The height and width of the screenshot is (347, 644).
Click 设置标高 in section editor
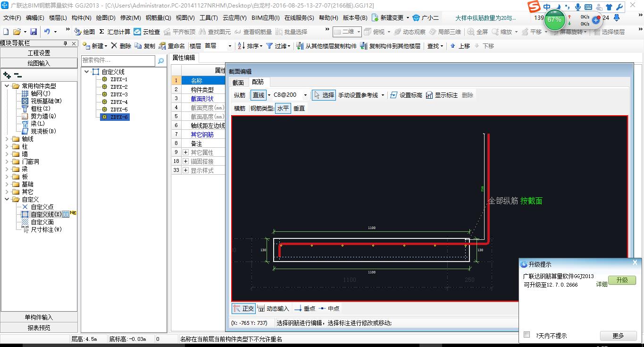tap(406, 95)
